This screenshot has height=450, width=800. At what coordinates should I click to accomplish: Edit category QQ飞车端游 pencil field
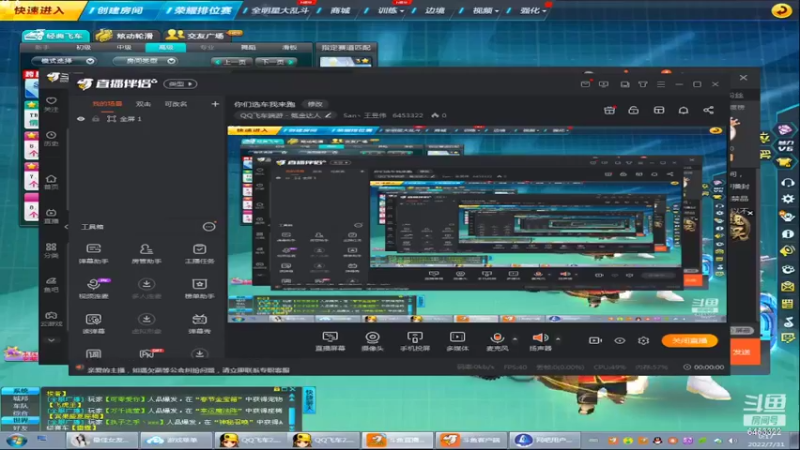pyautogui.click(x=285, y=115)
